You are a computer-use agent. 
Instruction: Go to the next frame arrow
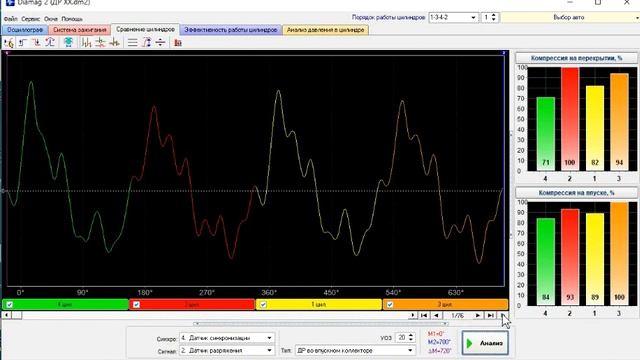coord(478,316)
